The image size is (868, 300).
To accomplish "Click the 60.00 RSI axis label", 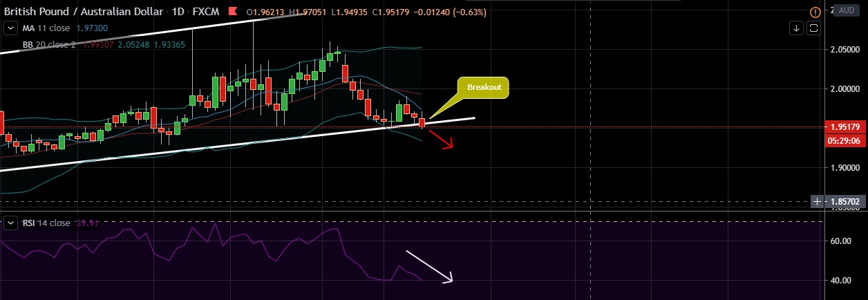I will pyautogui.click(x=841, y=241).
